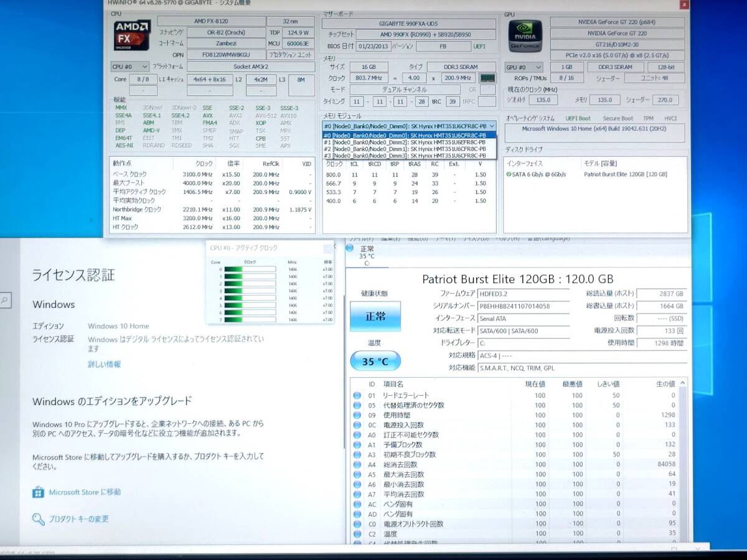Open the ヘルプ (Help) menu in CrystalDiskInfo

[x=508, y=238]
